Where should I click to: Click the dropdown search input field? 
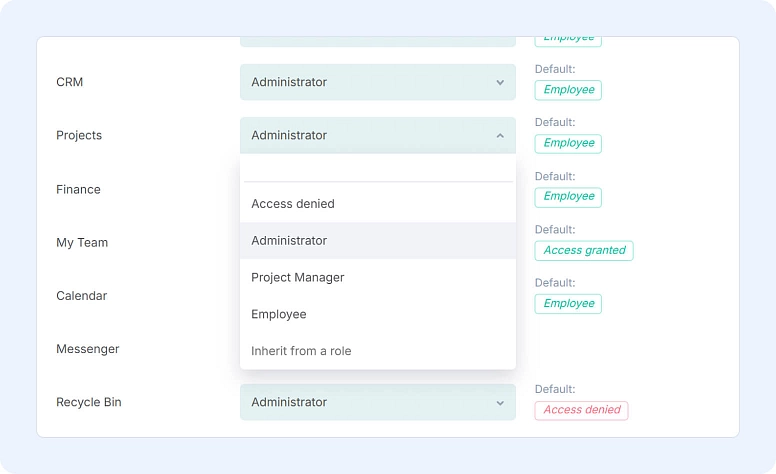pyautogui.click(x=378, y=169)
